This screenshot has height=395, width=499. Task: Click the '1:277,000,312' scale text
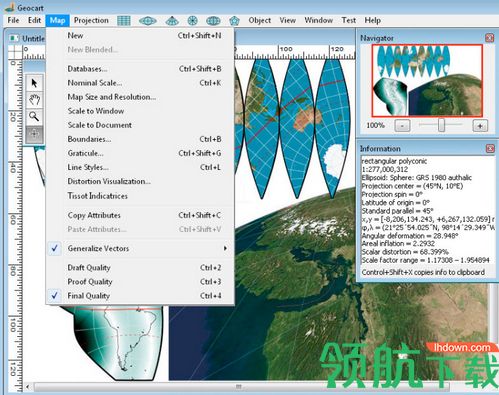pyautogui.click(x=384, y=169)
